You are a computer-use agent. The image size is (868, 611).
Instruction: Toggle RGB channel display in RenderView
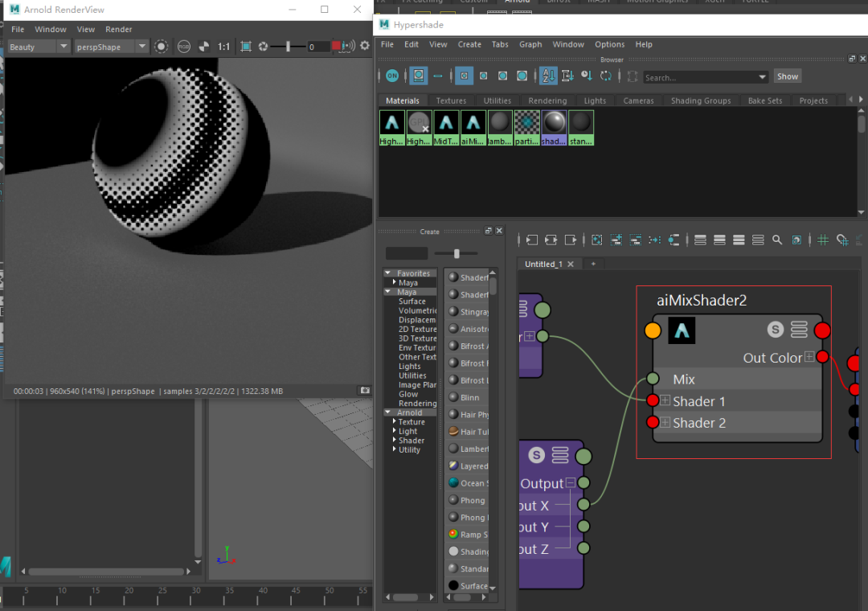click(184, 47)
